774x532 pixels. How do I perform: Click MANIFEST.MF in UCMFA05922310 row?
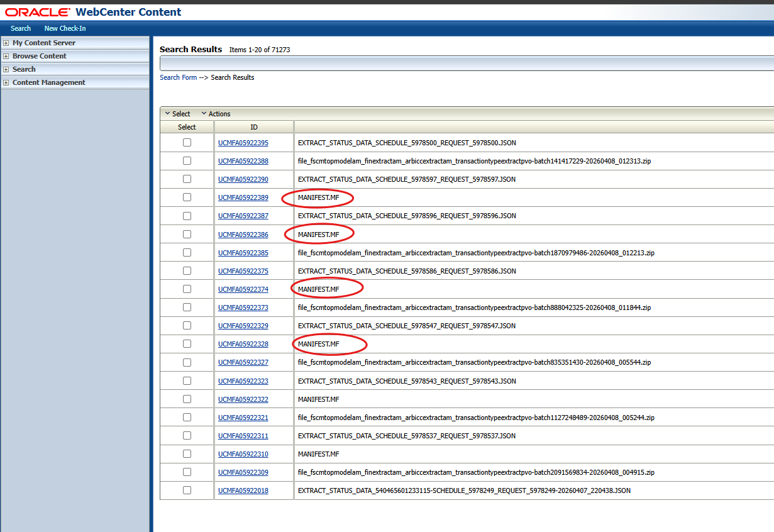tap(319, 454)
